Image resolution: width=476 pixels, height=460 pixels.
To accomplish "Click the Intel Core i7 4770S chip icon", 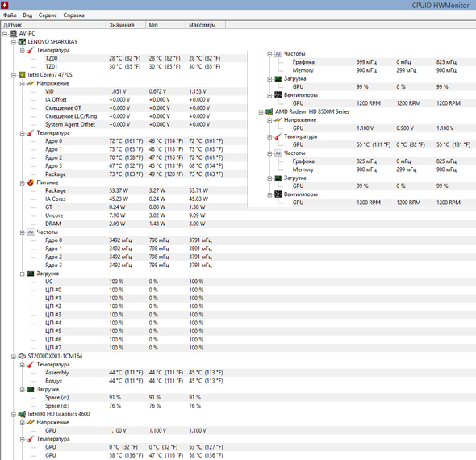I will (x=22, y=75).
